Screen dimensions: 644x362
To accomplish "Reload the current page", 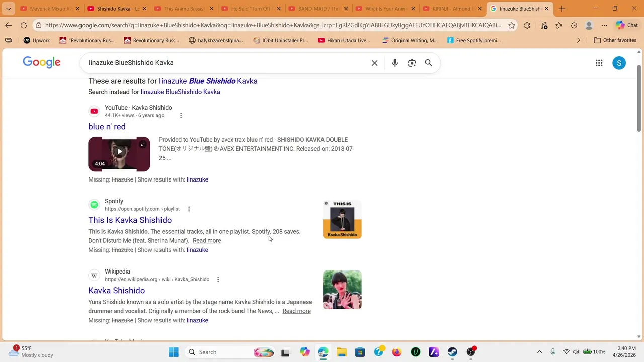I will [24, 25].
